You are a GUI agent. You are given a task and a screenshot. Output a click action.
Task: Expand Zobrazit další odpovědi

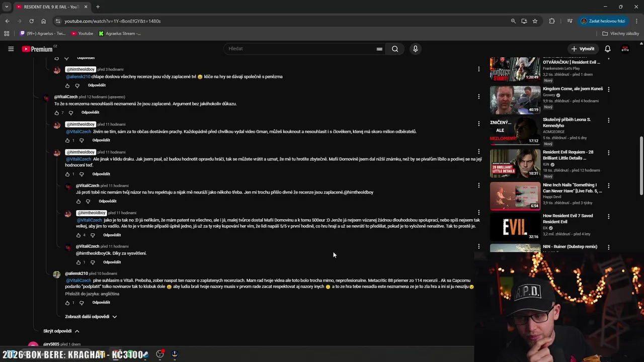pos(91,317)
